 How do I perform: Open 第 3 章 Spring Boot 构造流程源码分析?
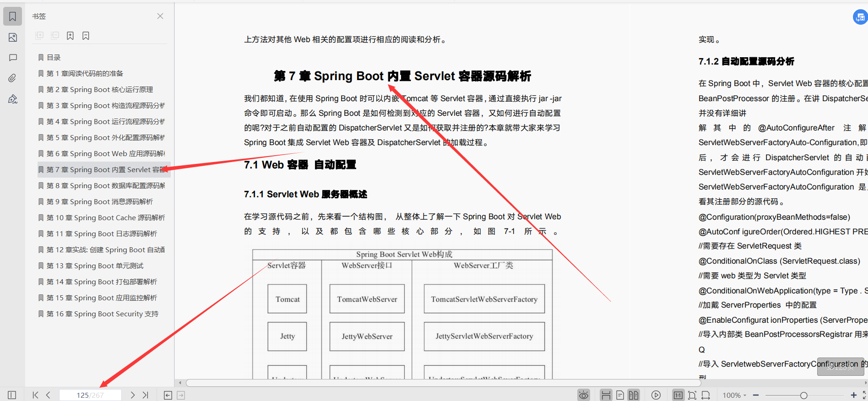106,105
